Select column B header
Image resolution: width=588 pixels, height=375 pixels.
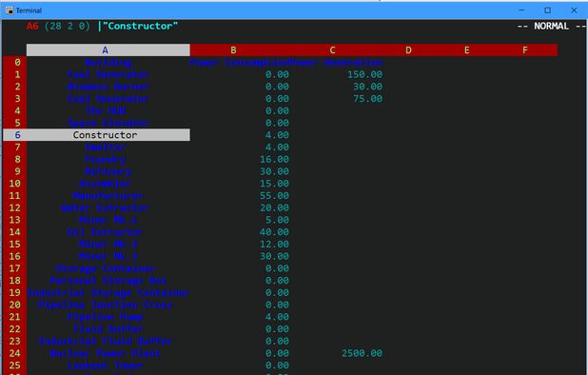click(x=233, y=49)
